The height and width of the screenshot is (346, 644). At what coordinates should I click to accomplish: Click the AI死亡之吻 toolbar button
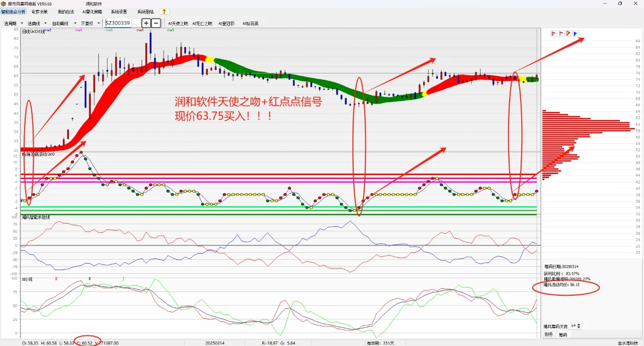[x=202, y=24]
